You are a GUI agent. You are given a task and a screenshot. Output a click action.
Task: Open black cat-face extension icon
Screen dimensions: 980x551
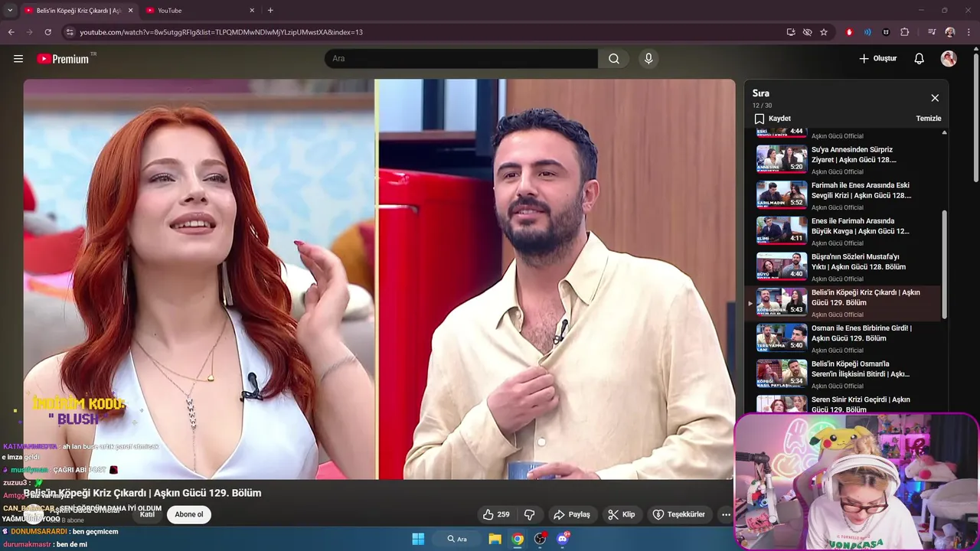pos(886,32)
